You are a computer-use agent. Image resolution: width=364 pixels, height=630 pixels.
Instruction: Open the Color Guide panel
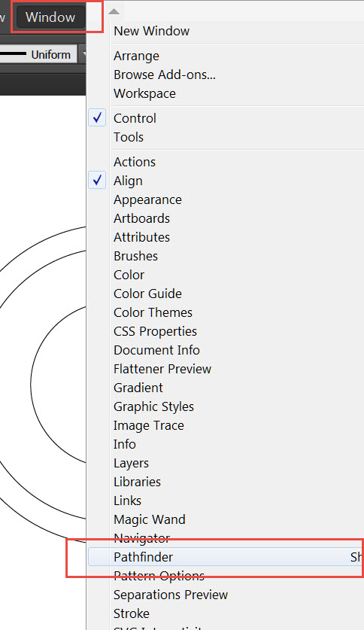click(147, 294)
